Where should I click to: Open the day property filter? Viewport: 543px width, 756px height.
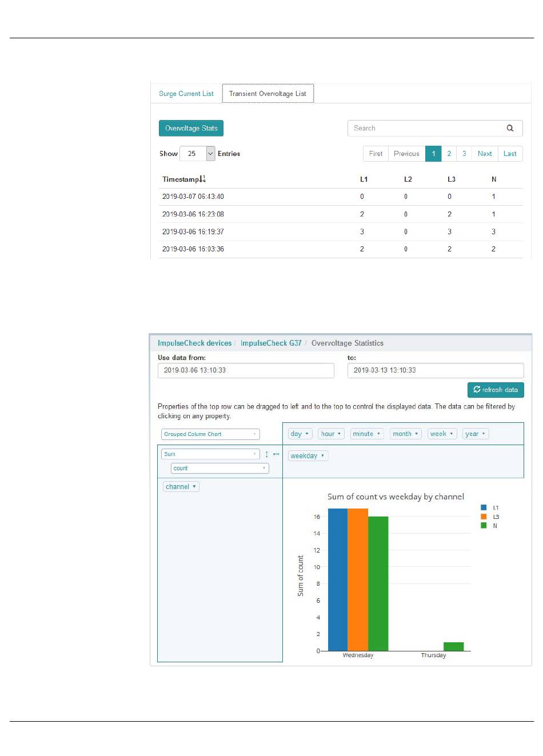coord(300,434)
